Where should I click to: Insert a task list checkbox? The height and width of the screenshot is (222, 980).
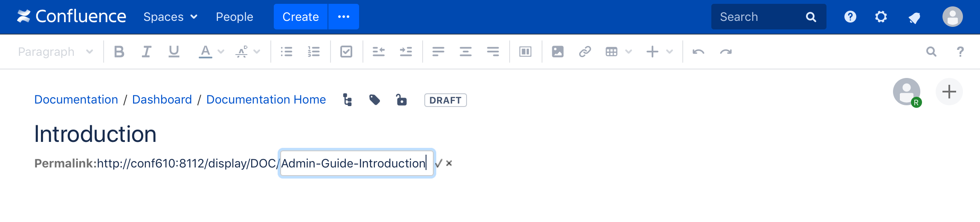coord(346,52)
